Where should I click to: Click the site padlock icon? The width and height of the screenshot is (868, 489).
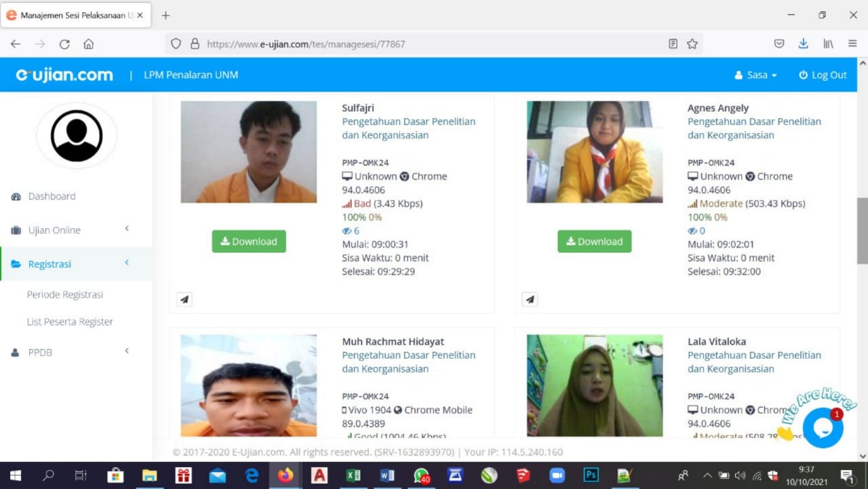pos(195,44)
